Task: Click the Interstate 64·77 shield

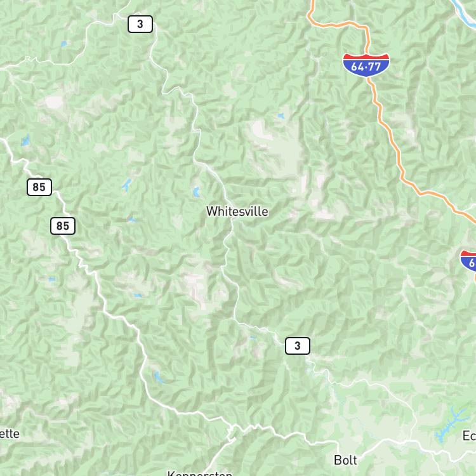Action: click(x=366, y=65)
